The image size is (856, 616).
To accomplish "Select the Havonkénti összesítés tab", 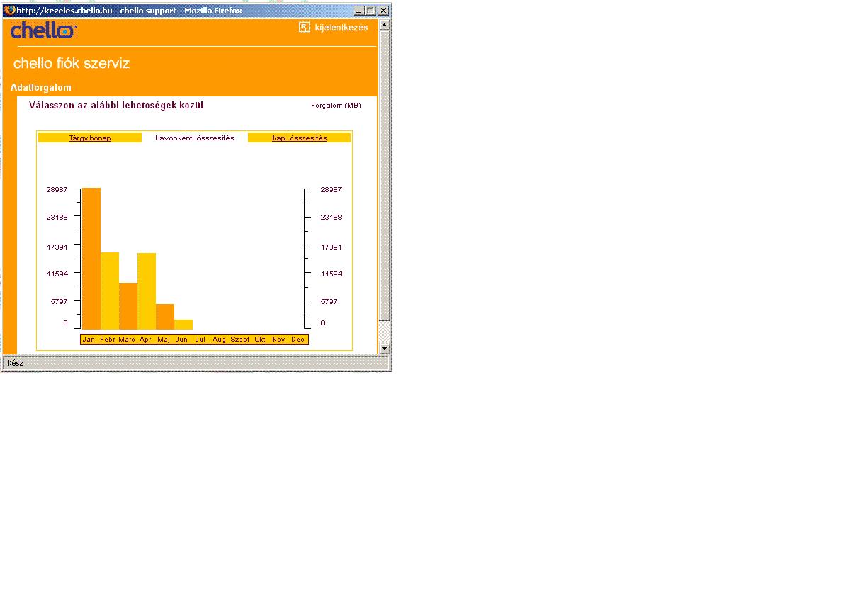I will tap(194, 138).
